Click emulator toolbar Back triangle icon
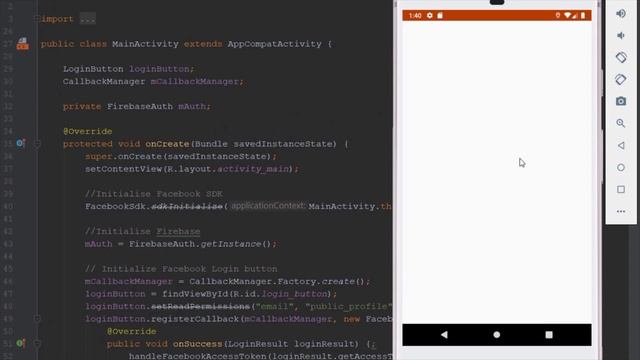The height and width of the screenshot is (360, 640). click(621, 145)
